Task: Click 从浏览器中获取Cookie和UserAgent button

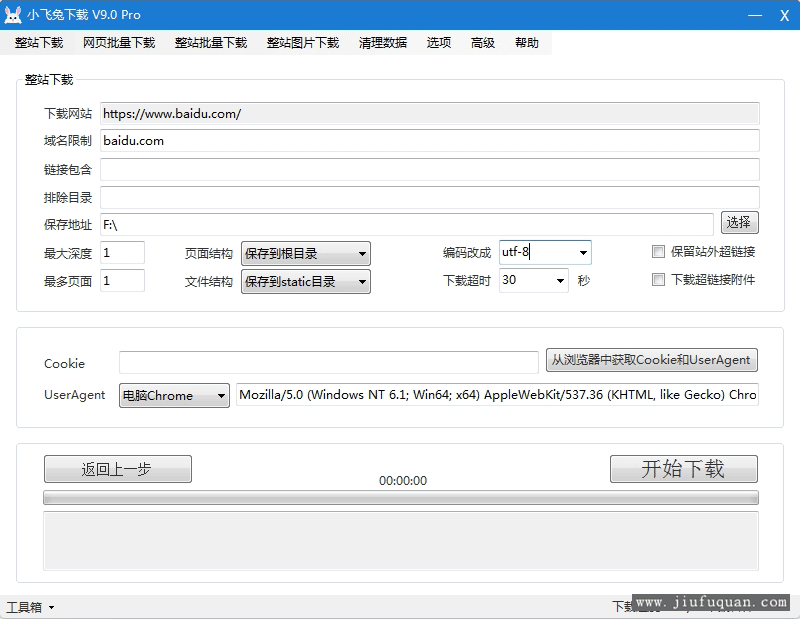Action: pos(652,360)
